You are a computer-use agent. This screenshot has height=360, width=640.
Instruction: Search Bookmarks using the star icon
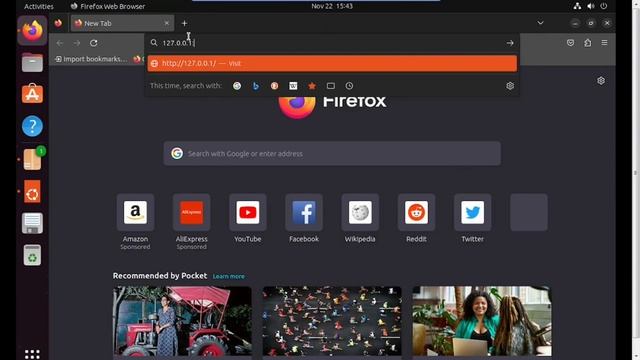[x=312, y=86]
